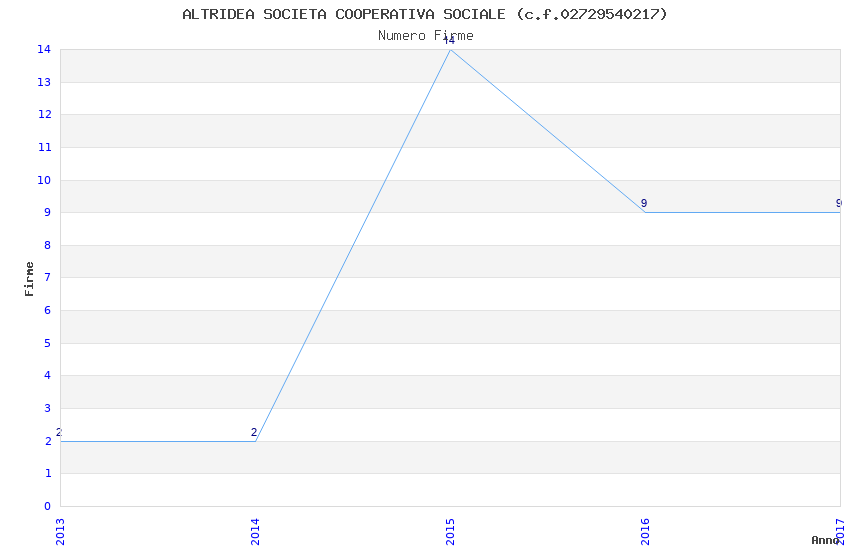Click the data label 2 at 2013 point
This screenshot has height=550, width=850.
pos(59,432)
